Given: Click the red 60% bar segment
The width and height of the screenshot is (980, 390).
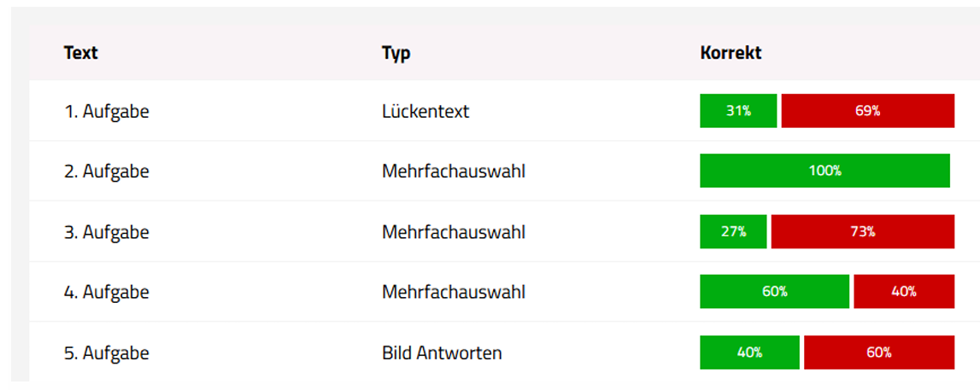Looking at the screenshot, I should point(878,352).
